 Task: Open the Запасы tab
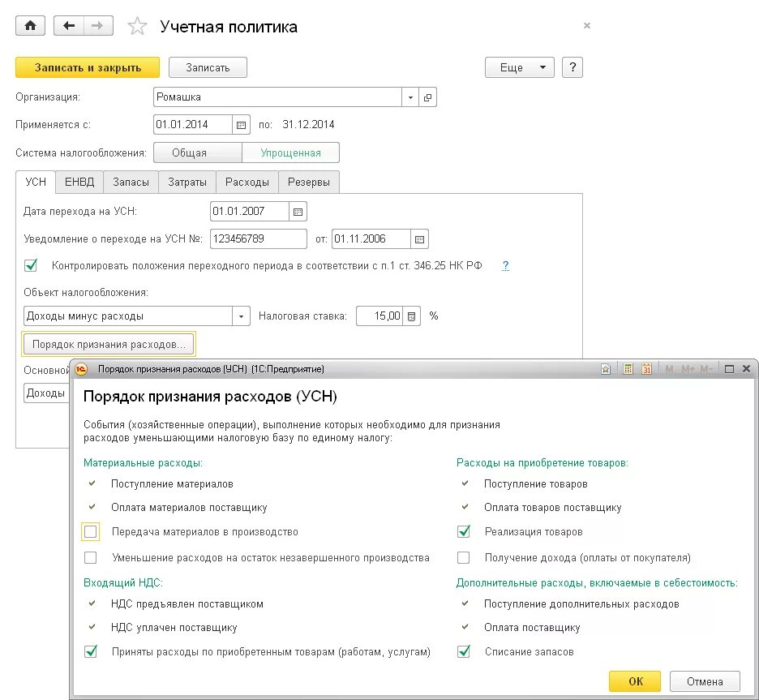(131, 182)
